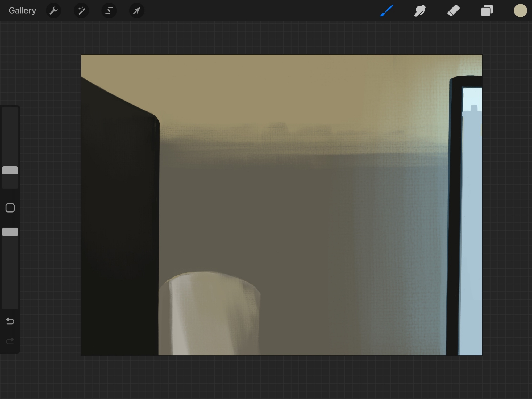Tap the square modify button in sidebar
The width and height of the screenshot is (532, 399).
10,208
